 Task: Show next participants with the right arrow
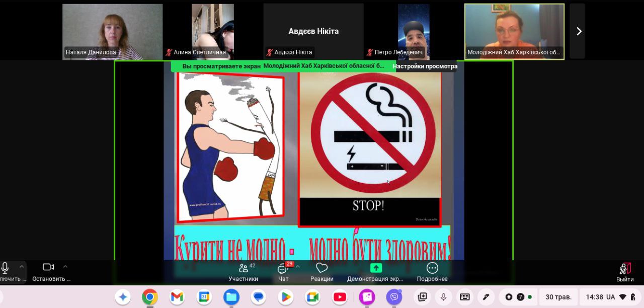[578, 31]
